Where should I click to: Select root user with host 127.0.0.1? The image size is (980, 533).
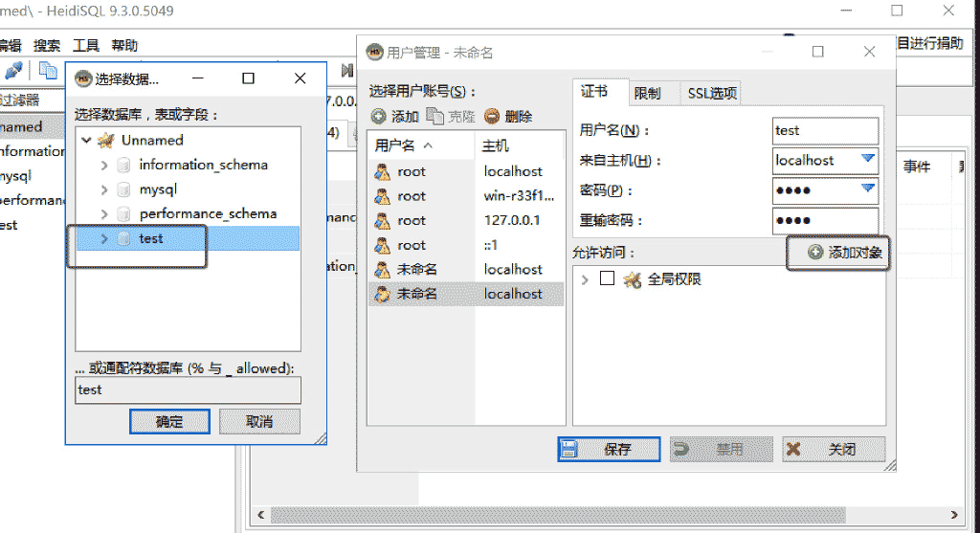[466, 220]
